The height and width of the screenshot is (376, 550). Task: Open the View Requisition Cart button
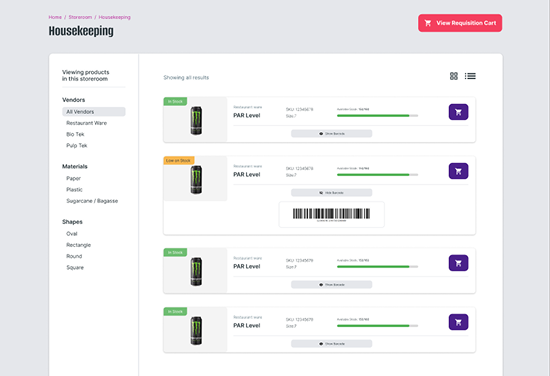460,23
